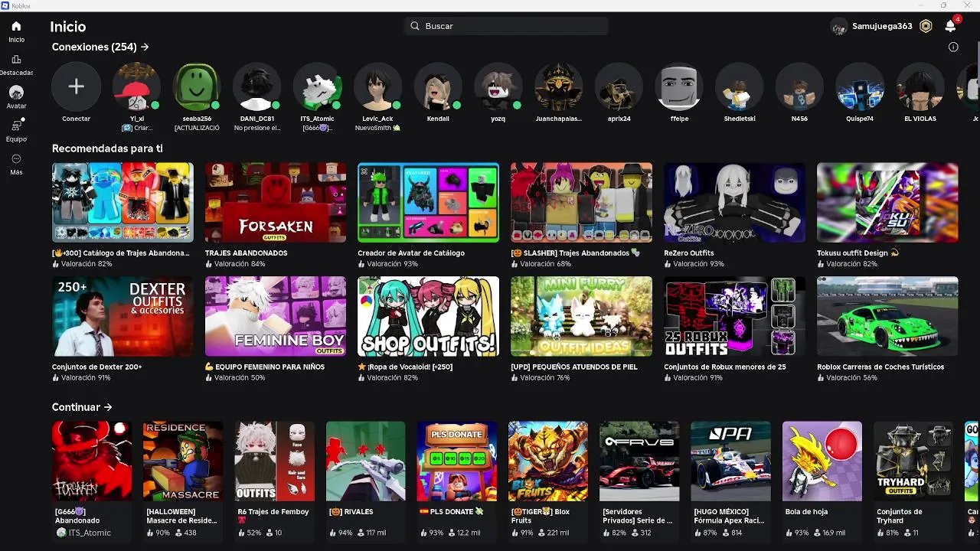The height and width of the screenshot is (551, 980).
Task: Click the Inicio page title
Action: coord(68,27)
